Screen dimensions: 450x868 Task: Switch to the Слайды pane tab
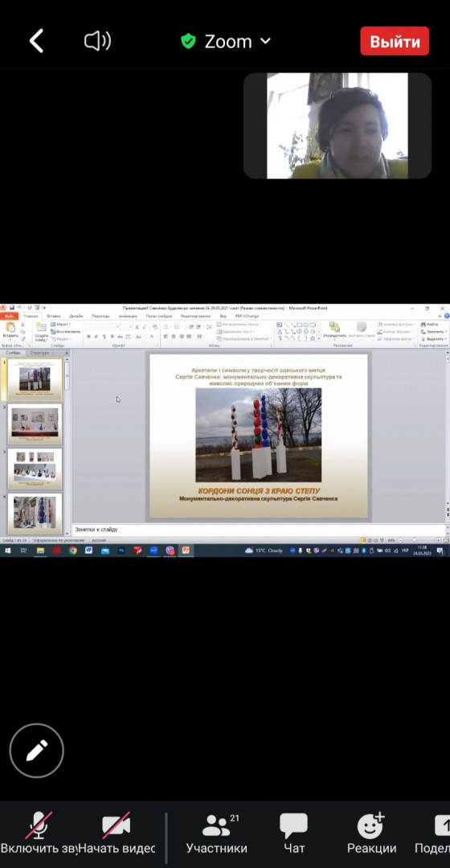(x=13, y=353)
